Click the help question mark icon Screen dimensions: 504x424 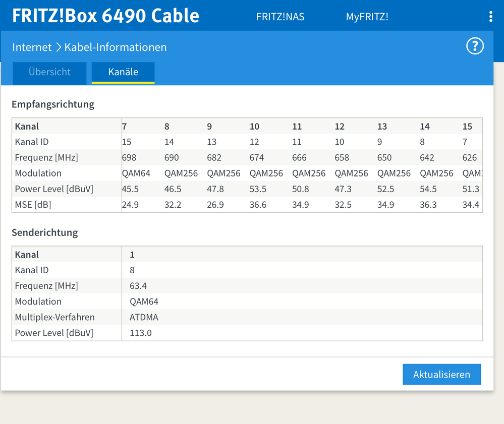[475, 47]
